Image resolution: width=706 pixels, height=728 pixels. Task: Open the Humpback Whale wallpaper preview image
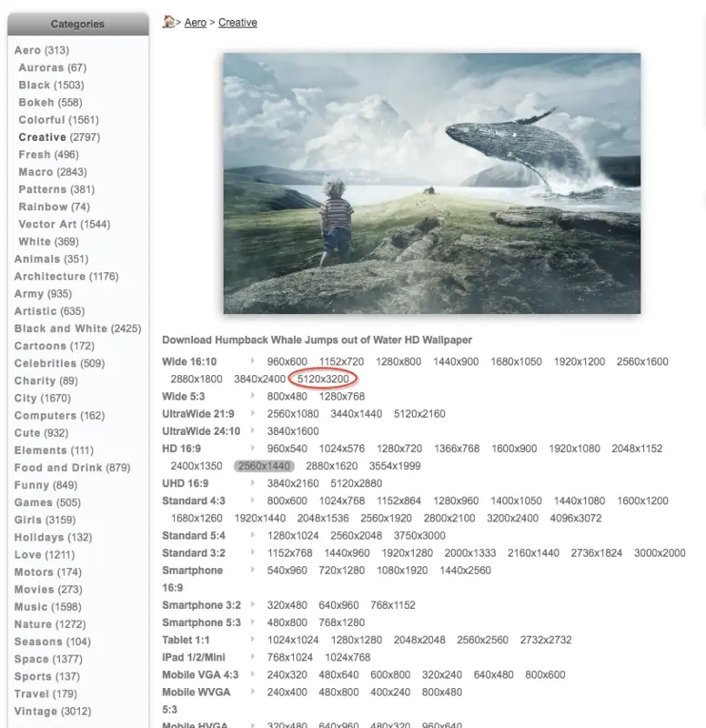click(431, 184)
